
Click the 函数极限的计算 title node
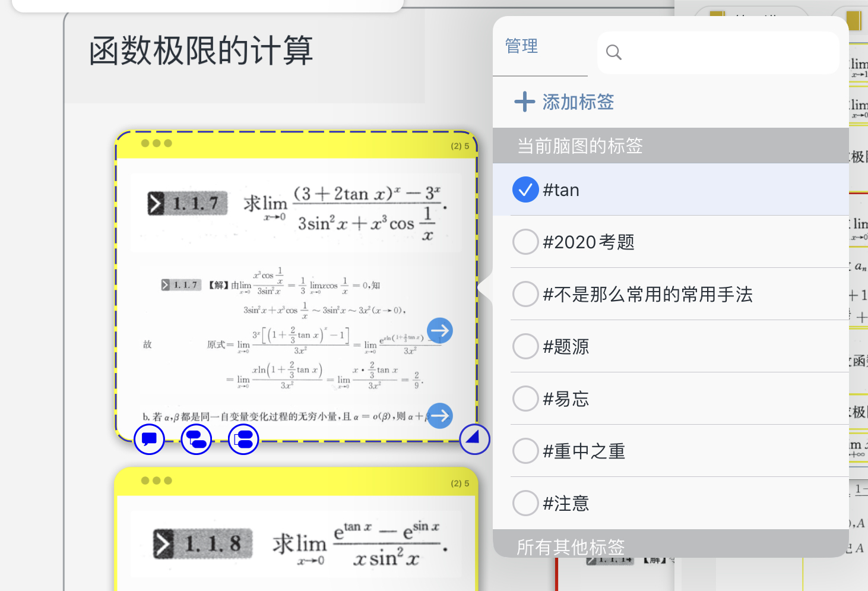[x=201, y=50]
